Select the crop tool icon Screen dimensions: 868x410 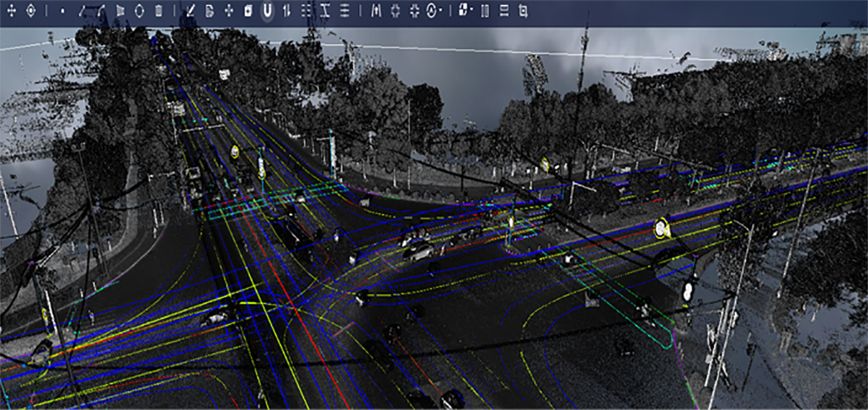523,10
